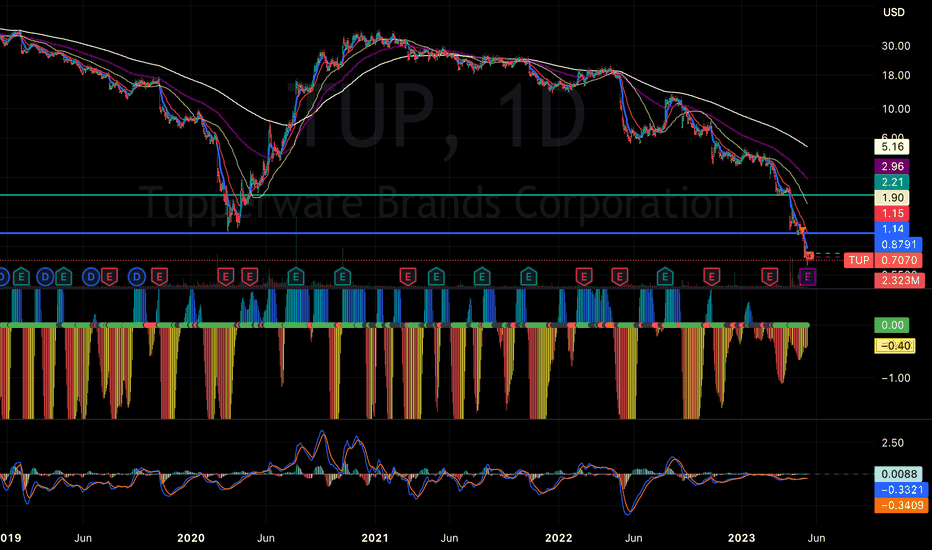The height and width of the screenshot is (550, 932).
Task: Click the -1.00 indicator axis label
Action: (896, 378)
